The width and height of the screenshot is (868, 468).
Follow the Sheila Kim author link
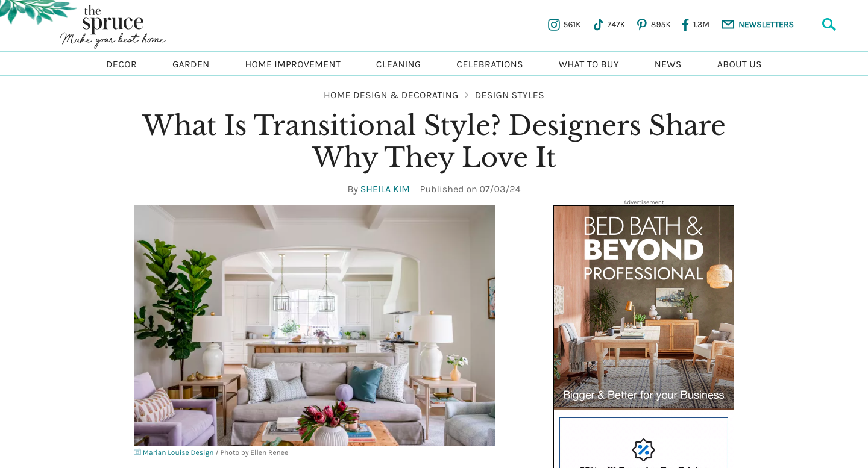click(x=385, y=189)
